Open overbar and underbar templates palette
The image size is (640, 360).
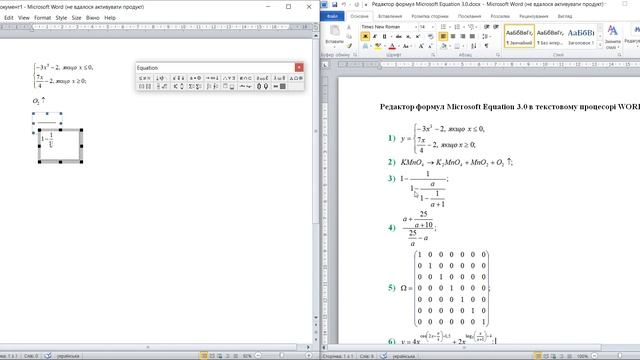point(229,87)
